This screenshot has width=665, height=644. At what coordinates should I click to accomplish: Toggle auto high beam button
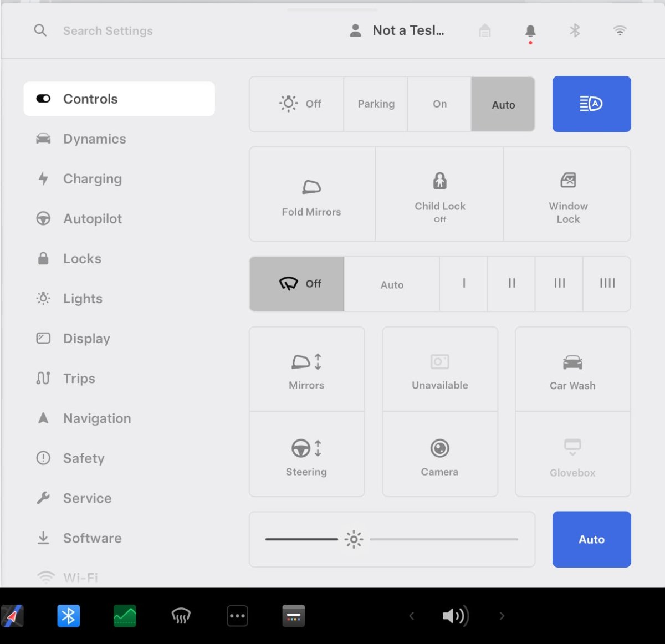coord(591,104)
